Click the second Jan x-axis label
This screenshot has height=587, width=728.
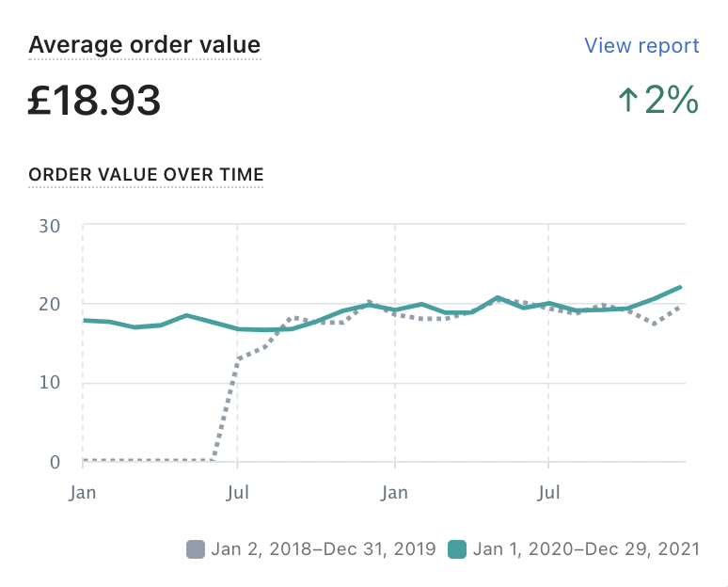point(394,492)
